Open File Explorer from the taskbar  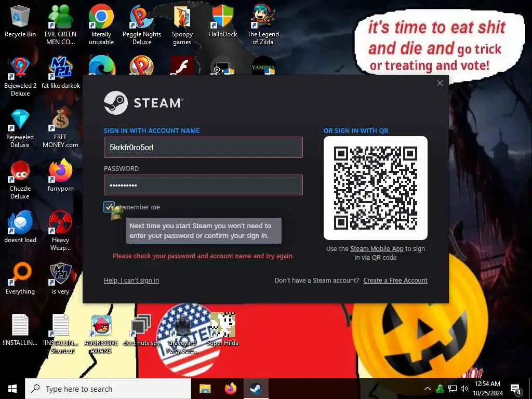(x=205, y=389)
